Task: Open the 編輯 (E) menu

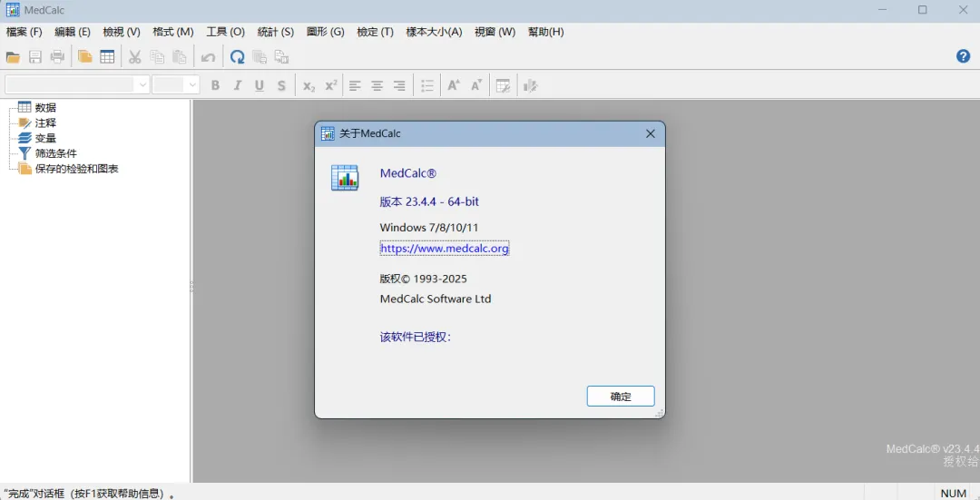Action: (73, 32)
